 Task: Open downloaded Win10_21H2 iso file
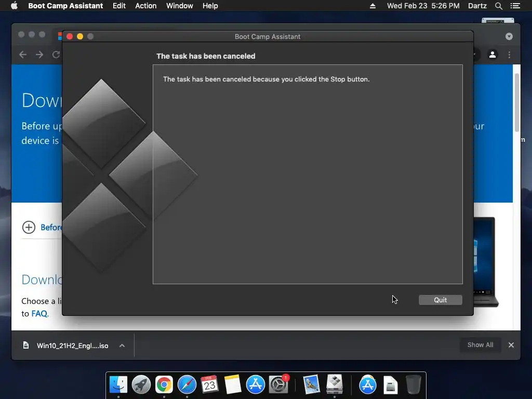click(72, 345)
